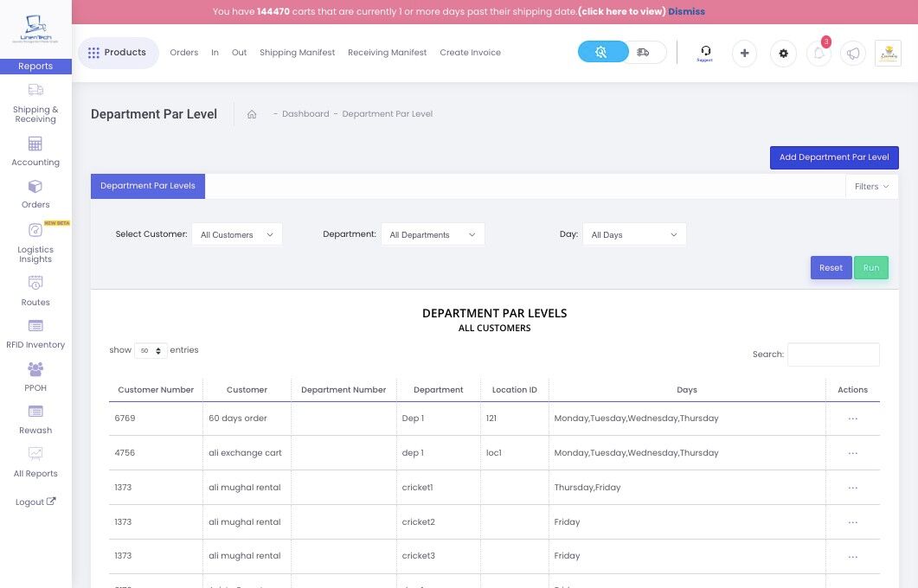
Task: Switch to the search mode toggle
Action: [x=603, y=52]
